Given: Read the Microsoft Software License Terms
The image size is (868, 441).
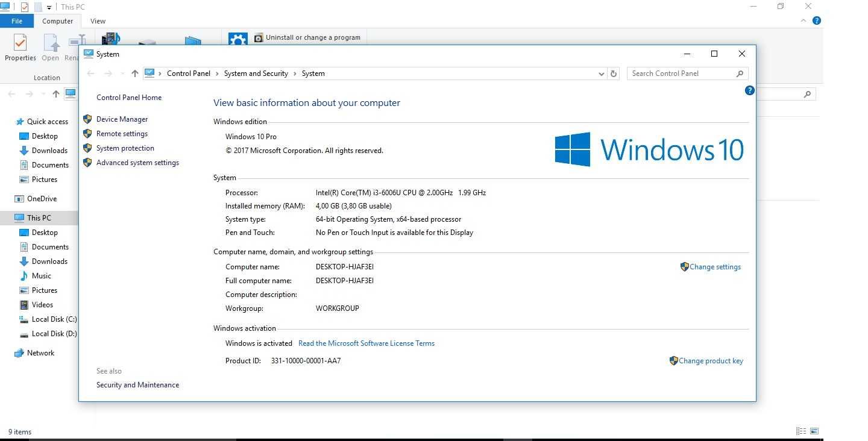Looking at the screenshot, I should [x=366, y=343].
